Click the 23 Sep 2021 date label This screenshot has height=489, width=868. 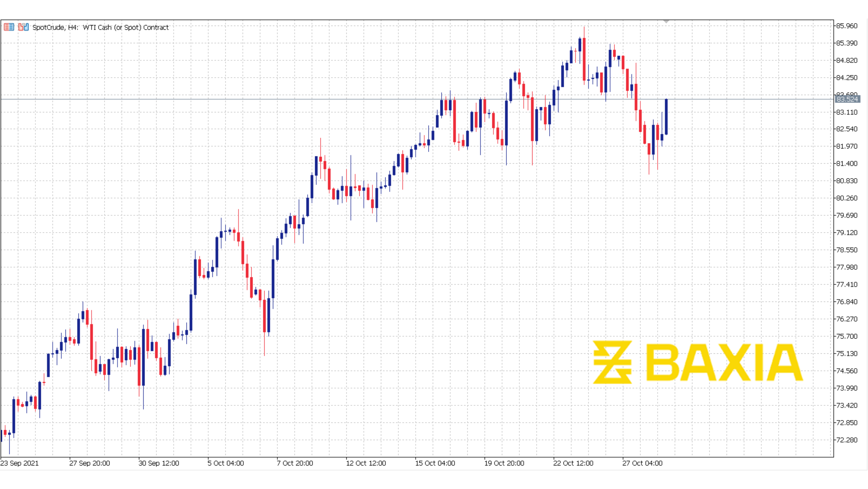pyautogui.click(x=20, y=463)
